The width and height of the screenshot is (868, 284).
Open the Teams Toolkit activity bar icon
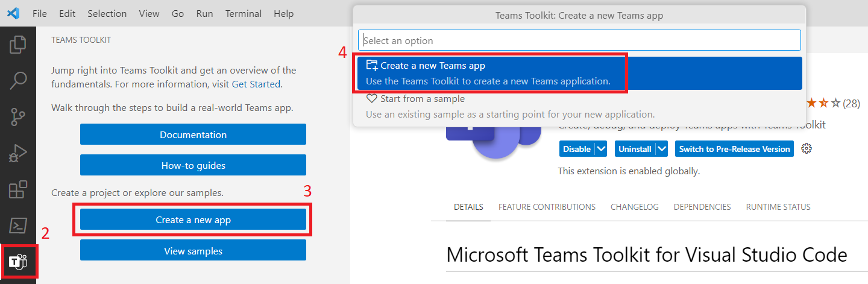pyautogui.click(x=18, y=262)
